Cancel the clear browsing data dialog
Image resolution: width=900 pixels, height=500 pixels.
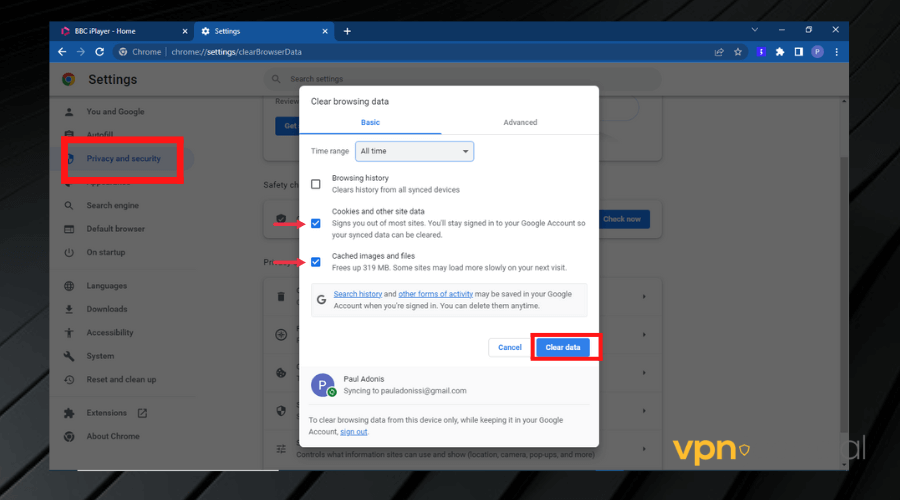(510, 347)
